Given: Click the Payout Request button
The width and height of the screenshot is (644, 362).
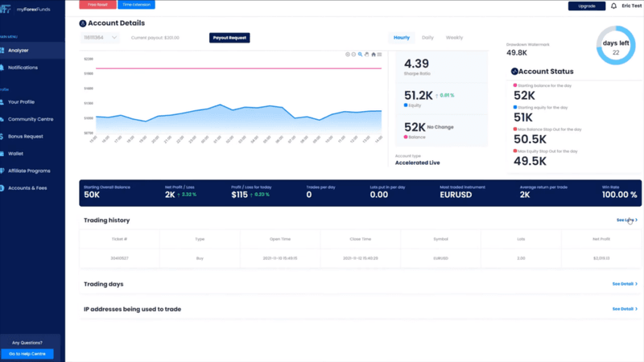Looking at the screenshot, I should click(x=229, y=38).
